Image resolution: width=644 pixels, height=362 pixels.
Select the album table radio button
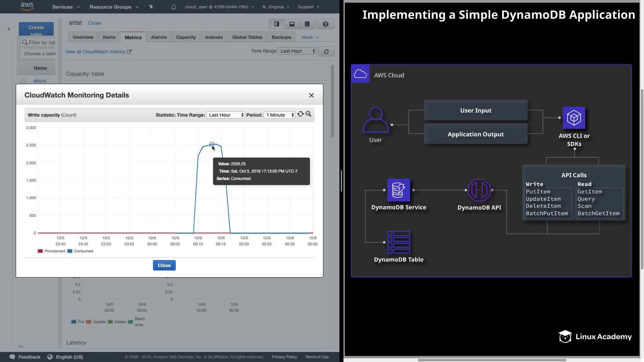[x=23, y=81]
